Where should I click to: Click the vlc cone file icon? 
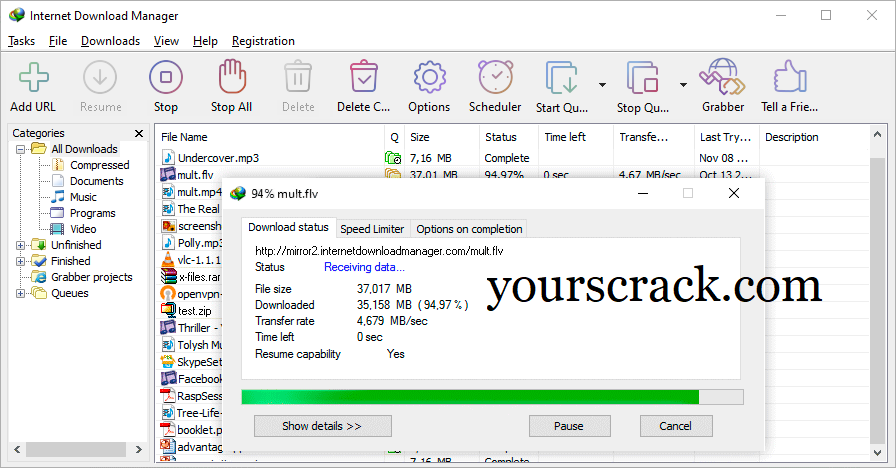click(x=168, y=259)
